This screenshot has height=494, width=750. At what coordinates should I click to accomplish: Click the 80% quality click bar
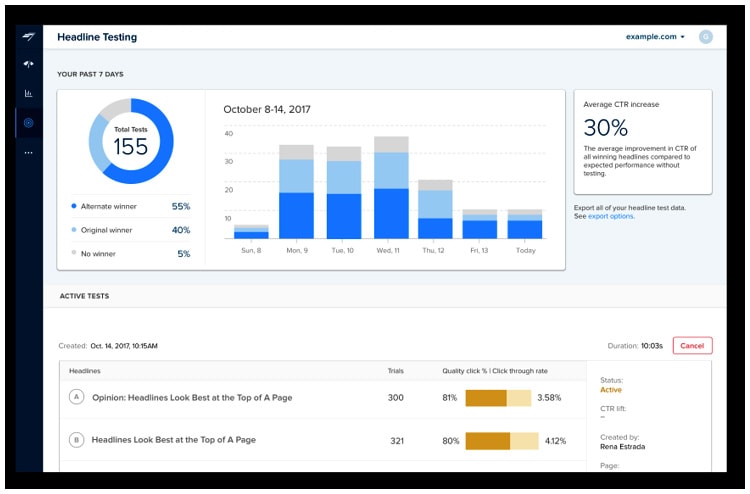(x=502, y=441)
